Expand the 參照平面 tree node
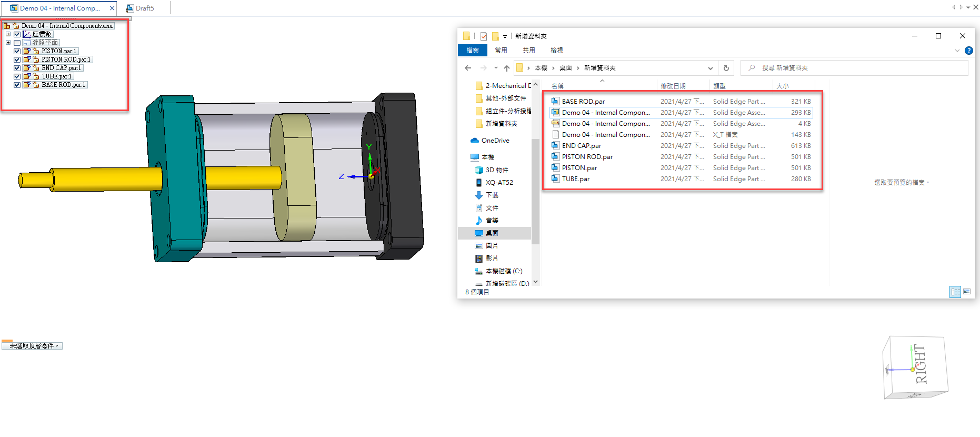980x437 pixels. (8, 43)
